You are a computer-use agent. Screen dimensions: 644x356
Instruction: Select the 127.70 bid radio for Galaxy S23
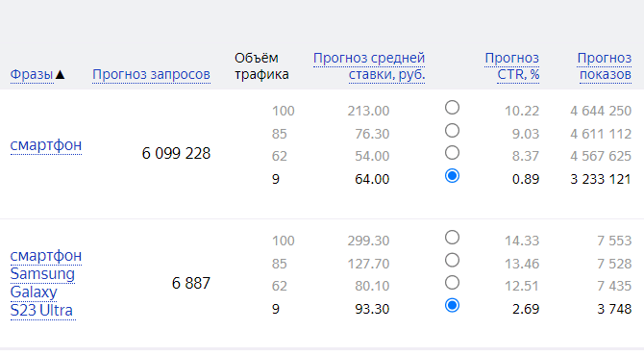[452, 260]
